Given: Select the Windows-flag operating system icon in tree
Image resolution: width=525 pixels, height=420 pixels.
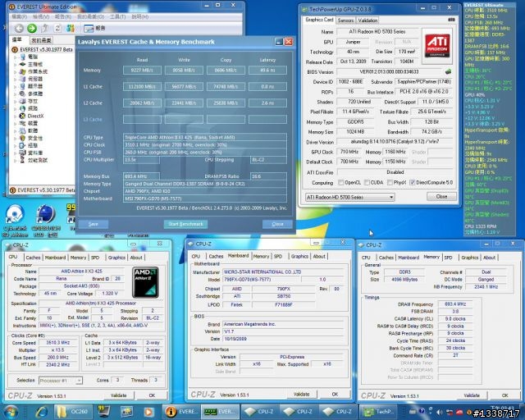Looking at the screenshot, I should [x=22, y=71].
